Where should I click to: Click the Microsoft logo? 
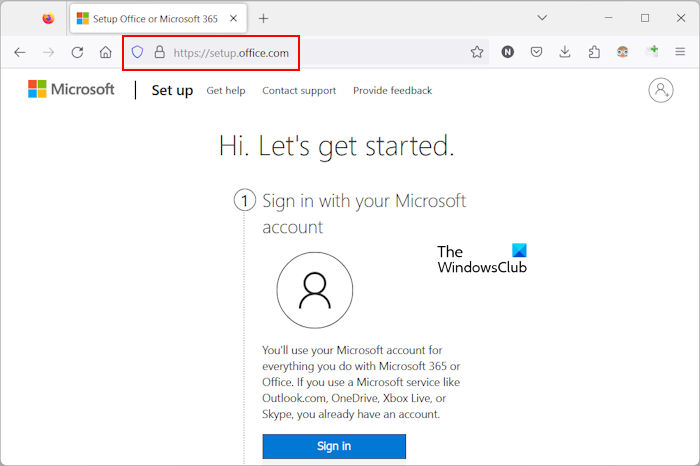pos(71,89)
